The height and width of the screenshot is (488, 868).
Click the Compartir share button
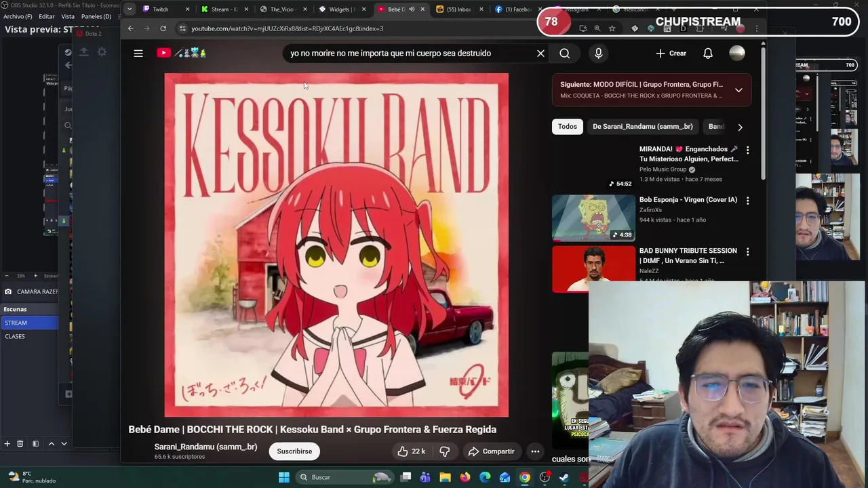491,451
